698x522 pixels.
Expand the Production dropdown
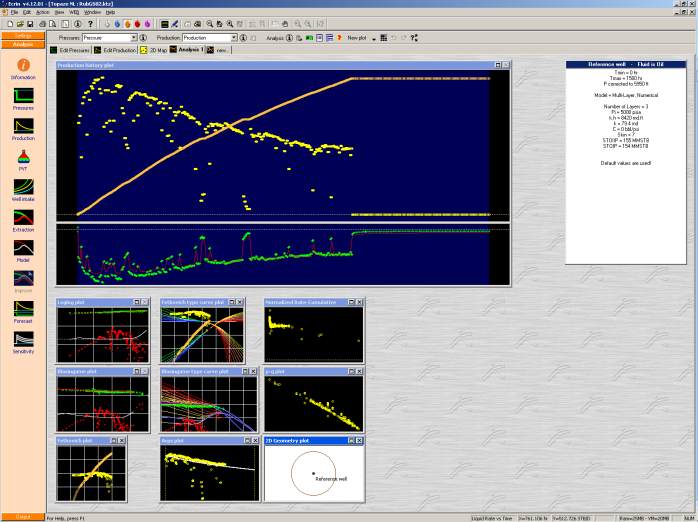pyautogui.click(x=232, y=37)
